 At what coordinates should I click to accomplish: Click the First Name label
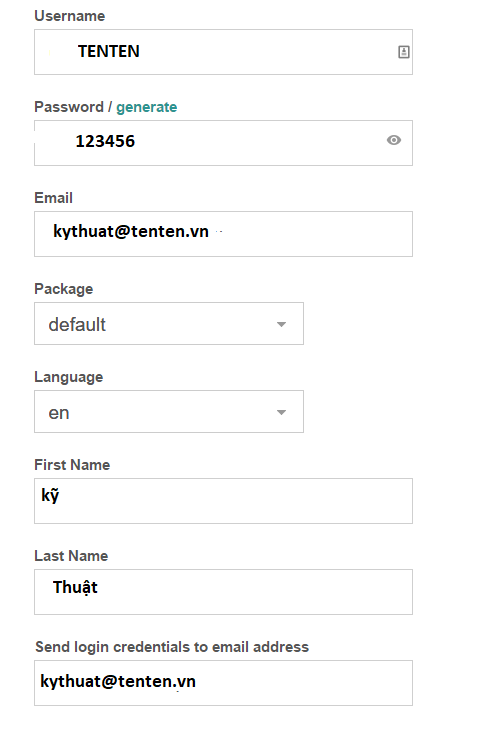click(x=72, y=465)
